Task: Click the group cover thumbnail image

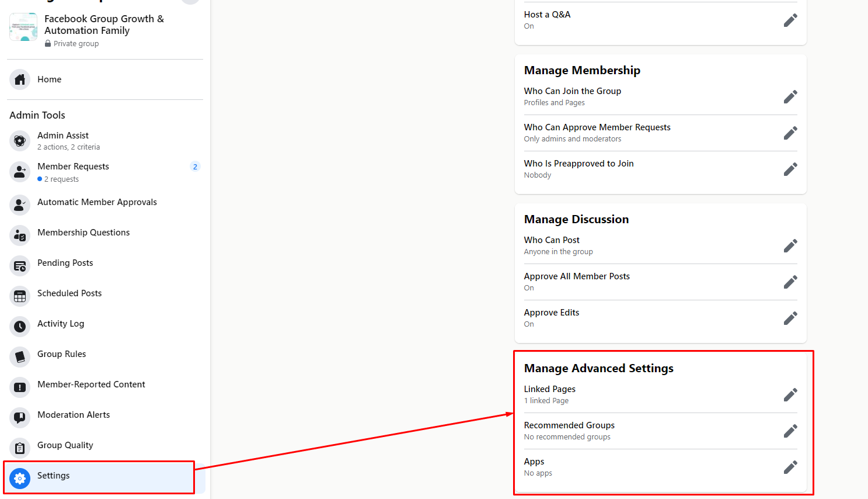Action: point(23,27)
